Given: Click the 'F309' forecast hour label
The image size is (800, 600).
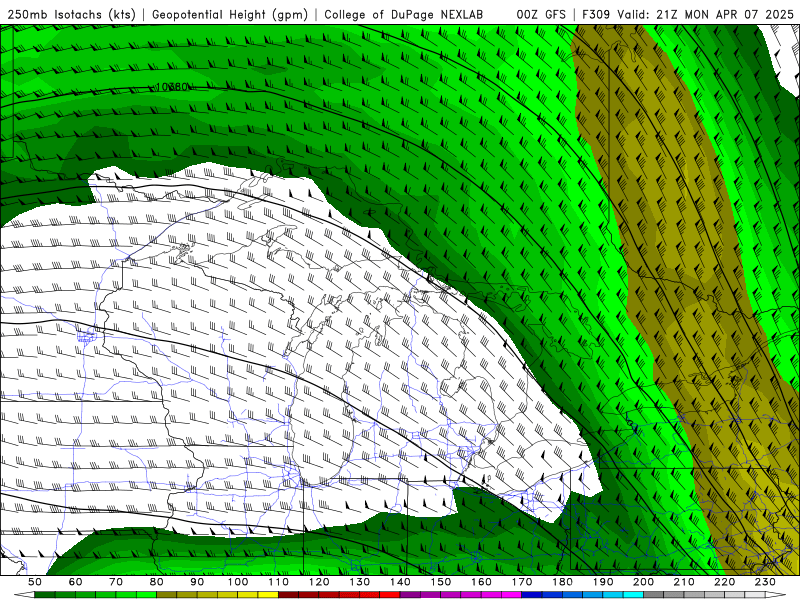Looking at the screenshot, I should (596, 15).
